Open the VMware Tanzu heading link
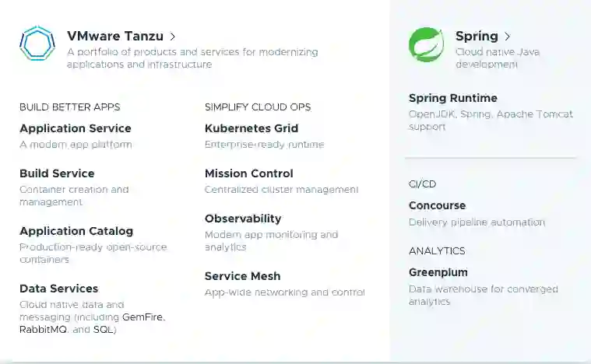Screen dimensions: 591x364 coord(115,36)
